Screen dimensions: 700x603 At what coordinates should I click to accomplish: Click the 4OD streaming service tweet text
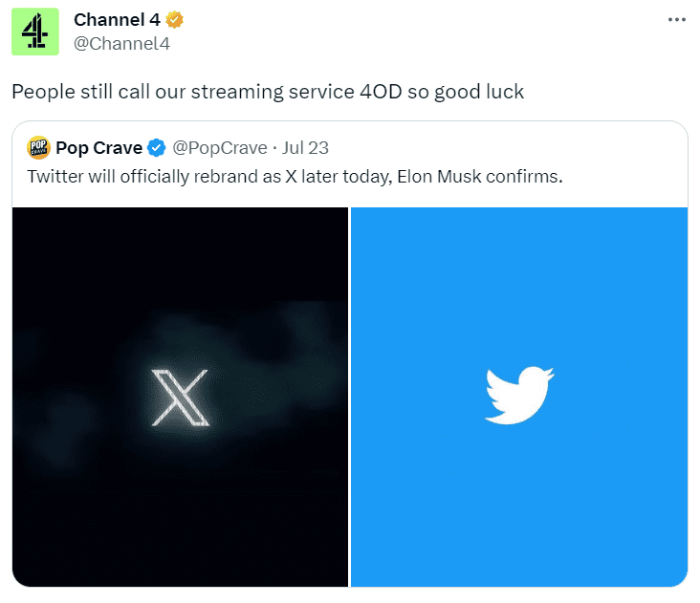268,92
